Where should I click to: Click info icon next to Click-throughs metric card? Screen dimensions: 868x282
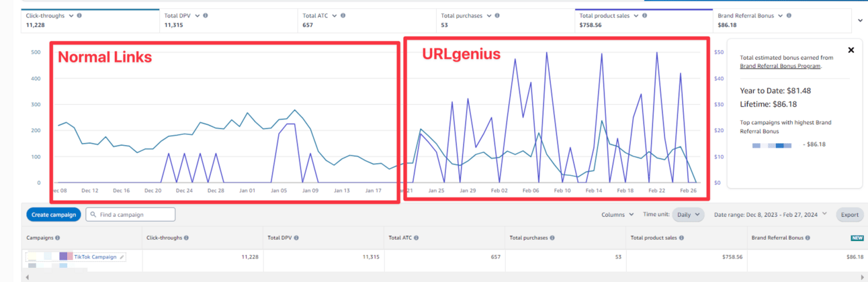point(79,15)
